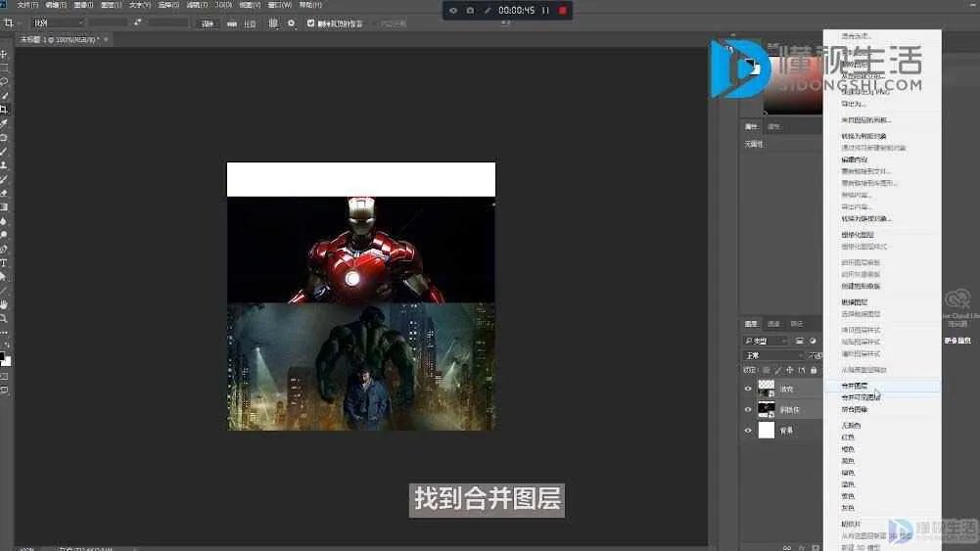This screenshot has width=980, height=551.
Task: Select the Crop tool in toolbox
Action: [x=4, y=110]
